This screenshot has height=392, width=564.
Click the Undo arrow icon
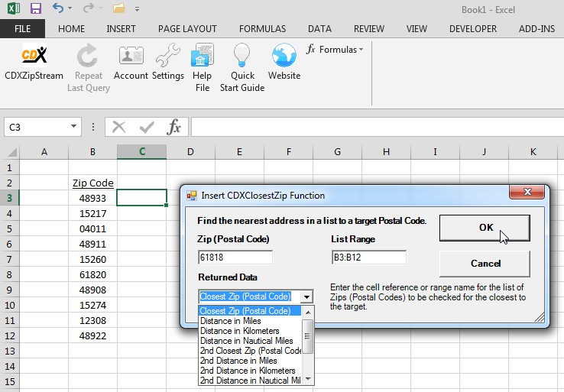(x=58, y=8)
